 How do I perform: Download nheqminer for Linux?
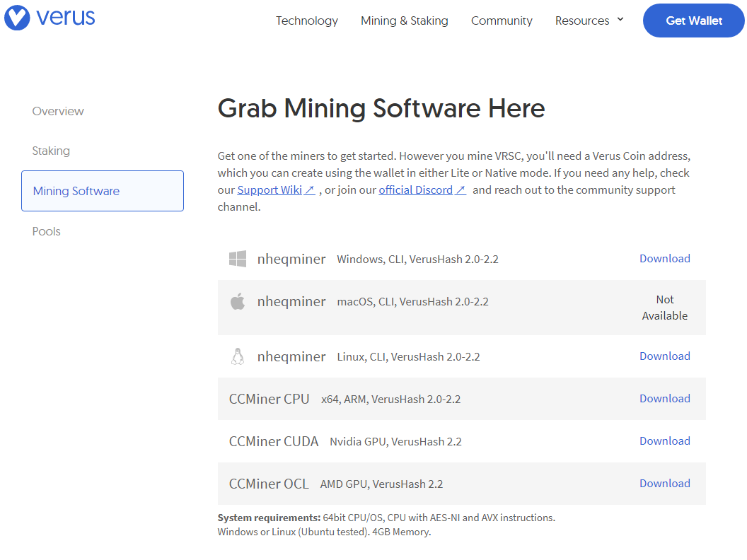[664, 356]
